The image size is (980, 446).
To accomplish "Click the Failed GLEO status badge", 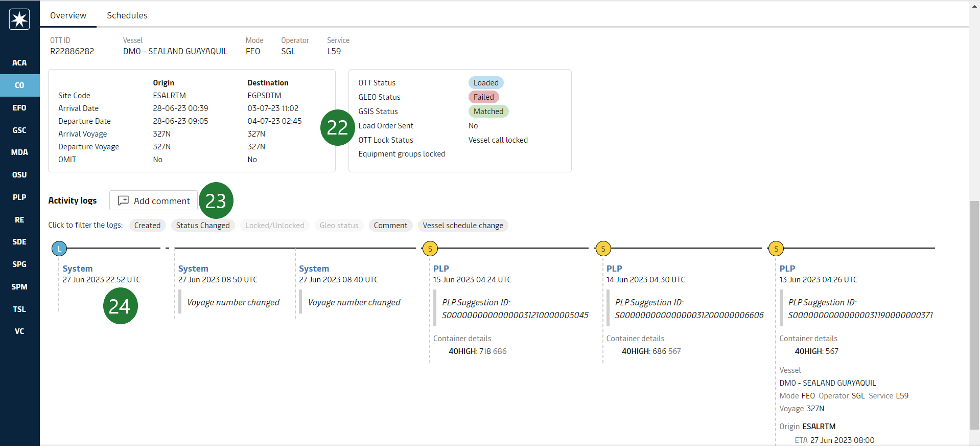I will point(483,97).
